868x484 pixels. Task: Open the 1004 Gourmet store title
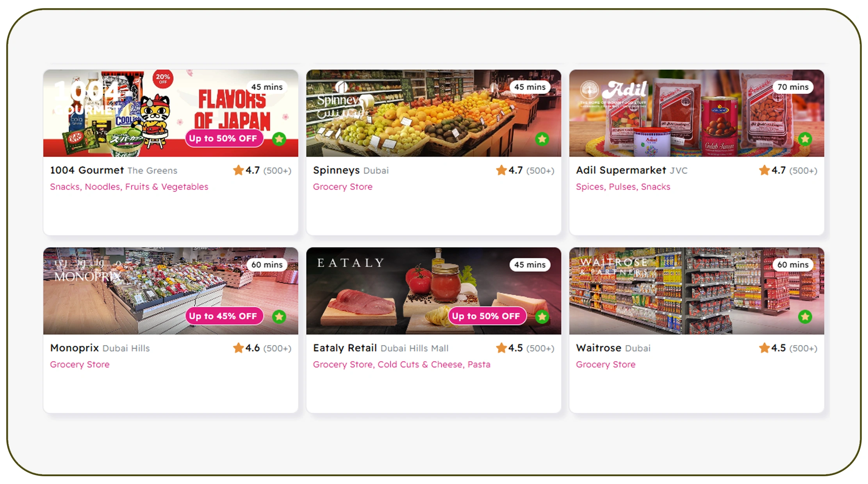87,170
